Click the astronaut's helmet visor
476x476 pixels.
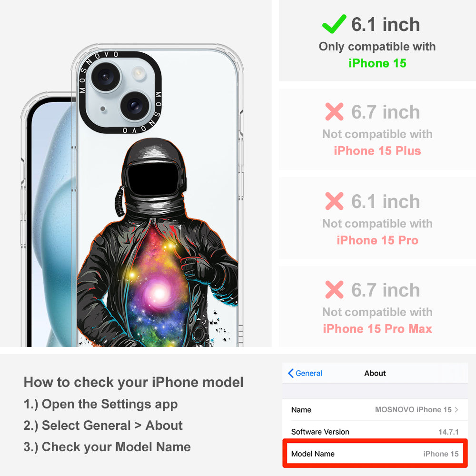[x=153, y=179]
